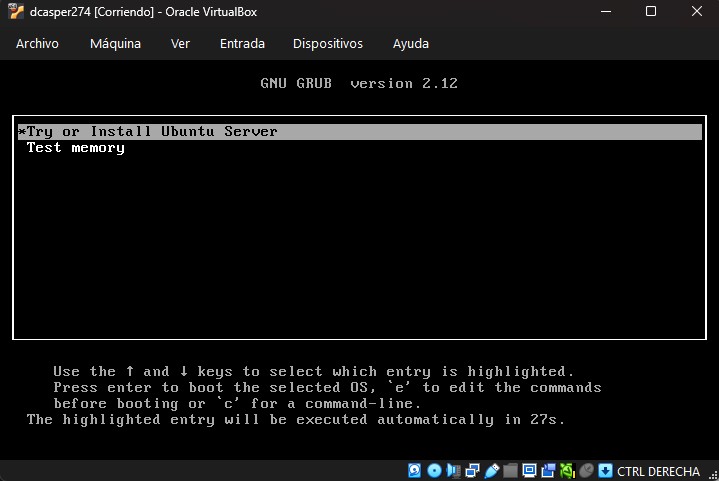This screenshot has height=481, width=719.
Task: Select the Try or Install Ubuntu Server entry
Action: coord(152,132)
